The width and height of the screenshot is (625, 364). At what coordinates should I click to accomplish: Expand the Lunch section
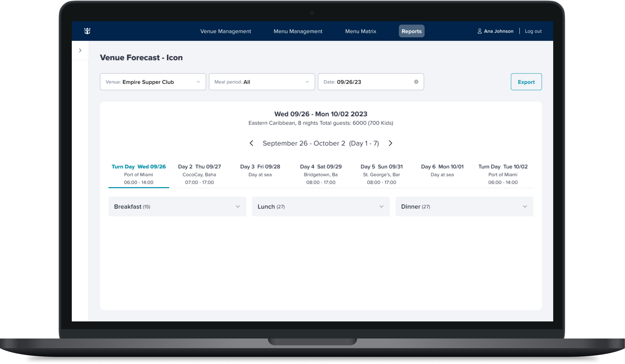(x=320, y=206)
